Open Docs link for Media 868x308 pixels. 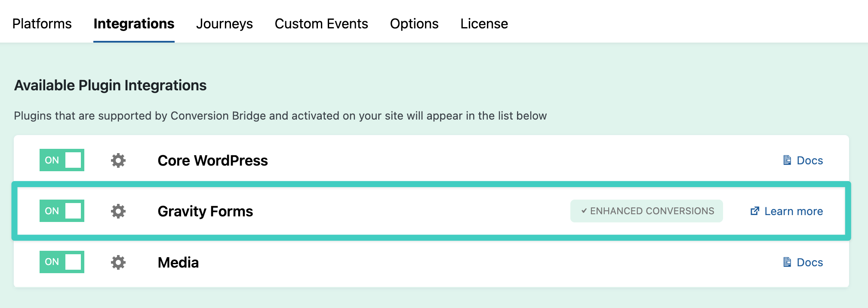pyautogui.click(x=810, y=262)
